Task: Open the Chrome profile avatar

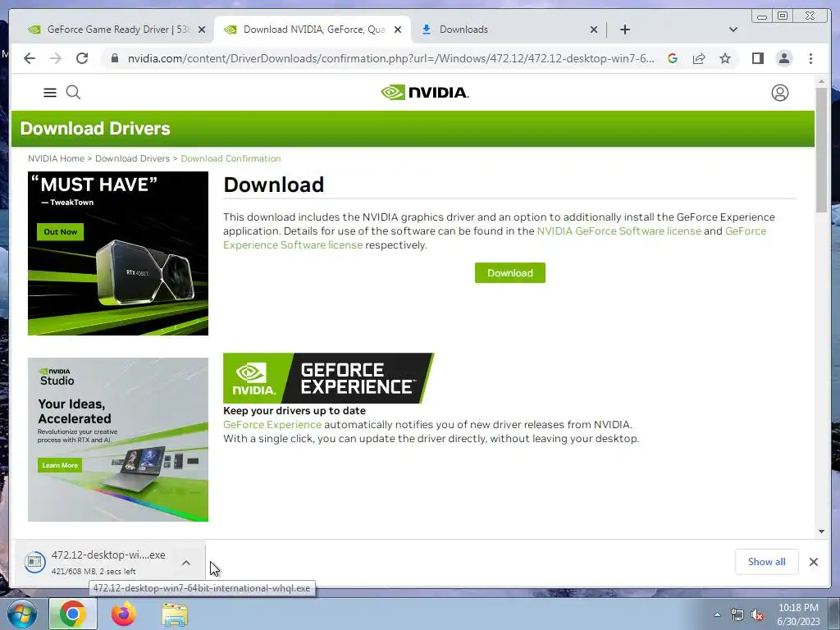Action: pyautogui.click(x=783, y=58)
